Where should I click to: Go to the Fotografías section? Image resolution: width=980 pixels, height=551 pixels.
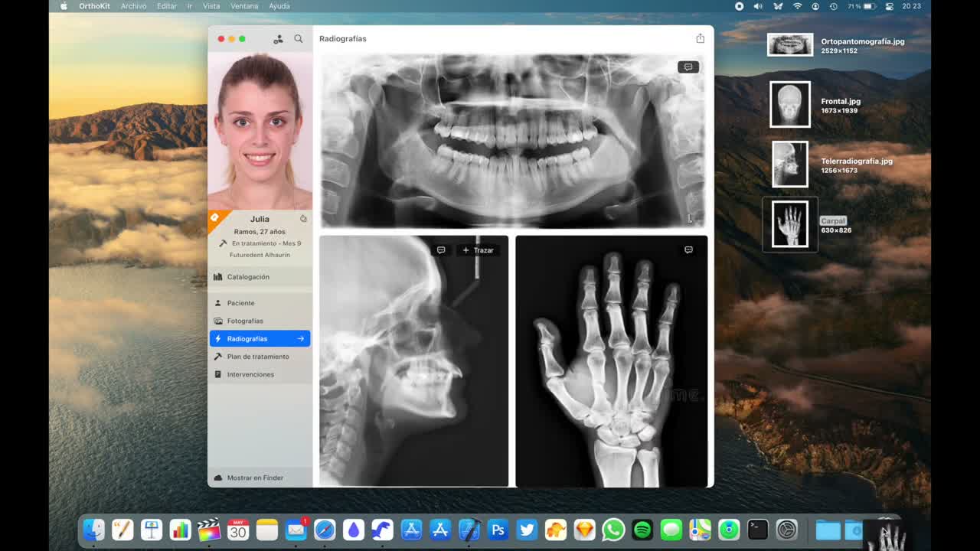coord(260,321)
